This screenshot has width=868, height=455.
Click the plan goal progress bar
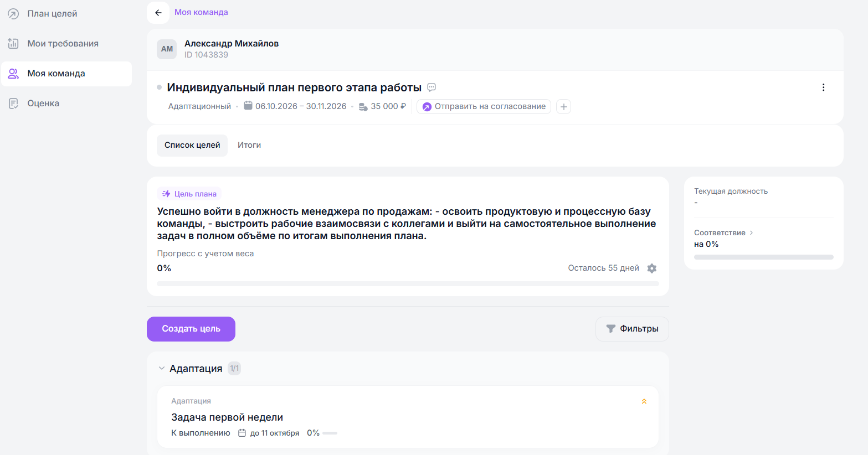tap(408, 284)
